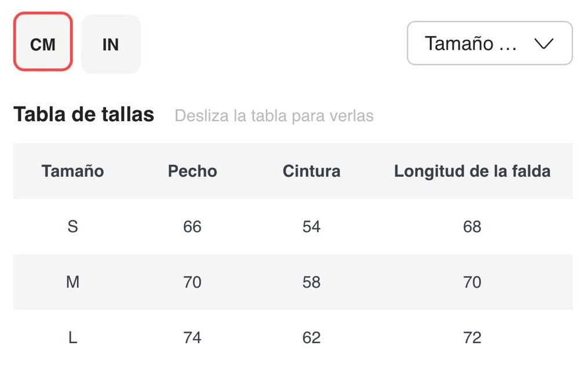Switch units to IN

click(x=111, y=44)
